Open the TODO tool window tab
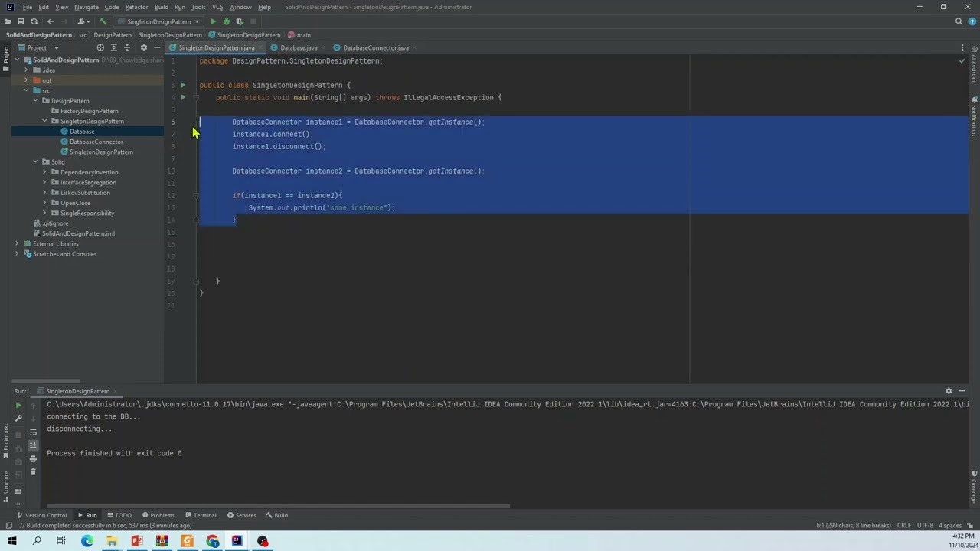The height and width of the screenshot is (551, 980). pos(119,515)
